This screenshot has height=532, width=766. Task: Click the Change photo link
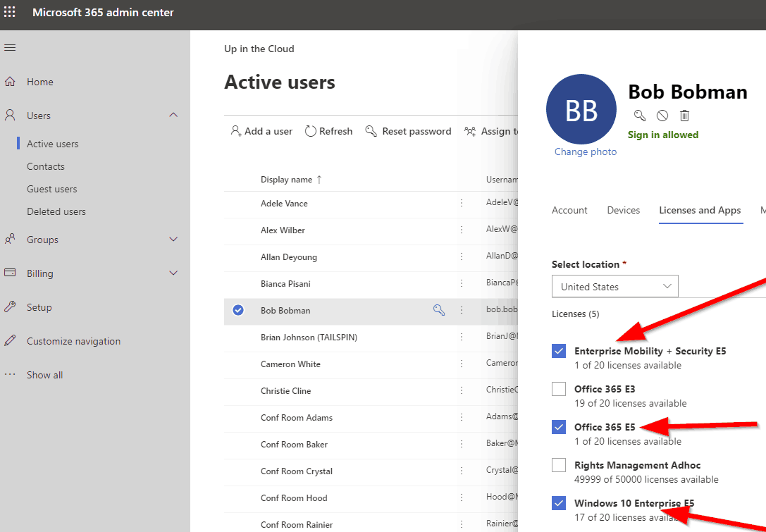(586, 152)
